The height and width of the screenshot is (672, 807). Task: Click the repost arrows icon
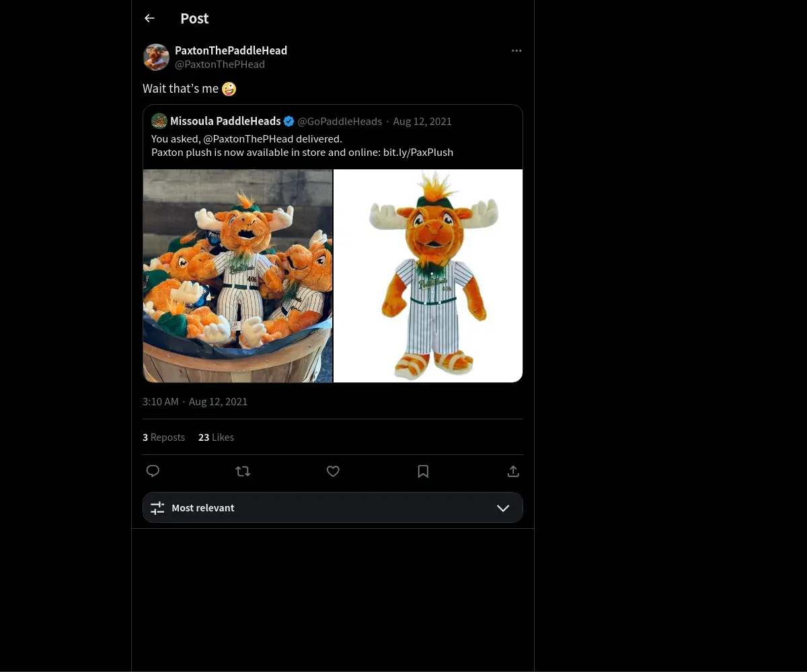[243, 471]
